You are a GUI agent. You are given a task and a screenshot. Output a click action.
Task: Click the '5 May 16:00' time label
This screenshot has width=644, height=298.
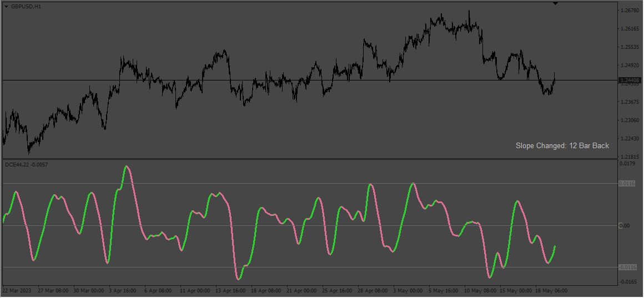[x=443, y=291]
